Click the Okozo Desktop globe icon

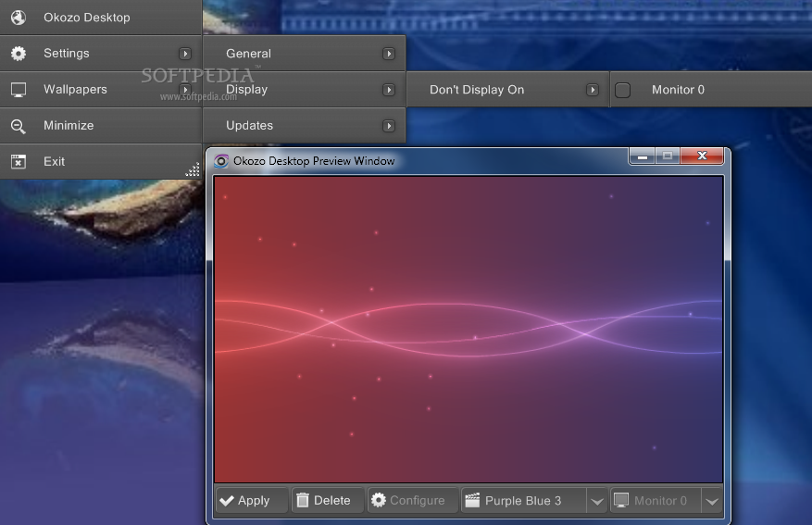tap(19, 18)
